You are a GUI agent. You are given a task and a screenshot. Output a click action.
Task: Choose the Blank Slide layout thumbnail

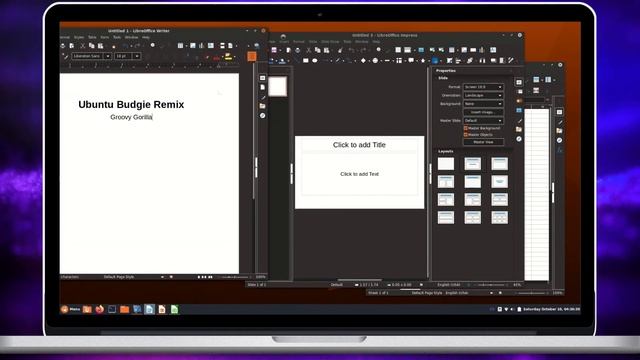[x=446, y=164]
